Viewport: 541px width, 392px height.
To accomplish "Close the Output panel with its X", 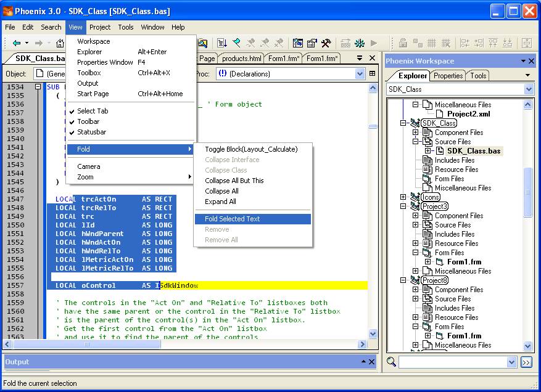I will tap(371, 362).
